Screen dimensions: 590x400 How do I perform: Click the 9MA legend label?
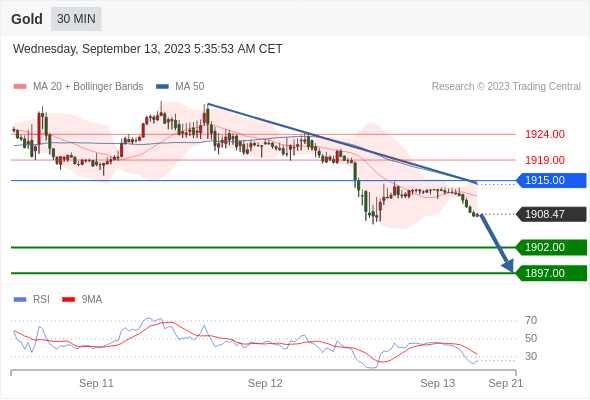coord(92,300)
